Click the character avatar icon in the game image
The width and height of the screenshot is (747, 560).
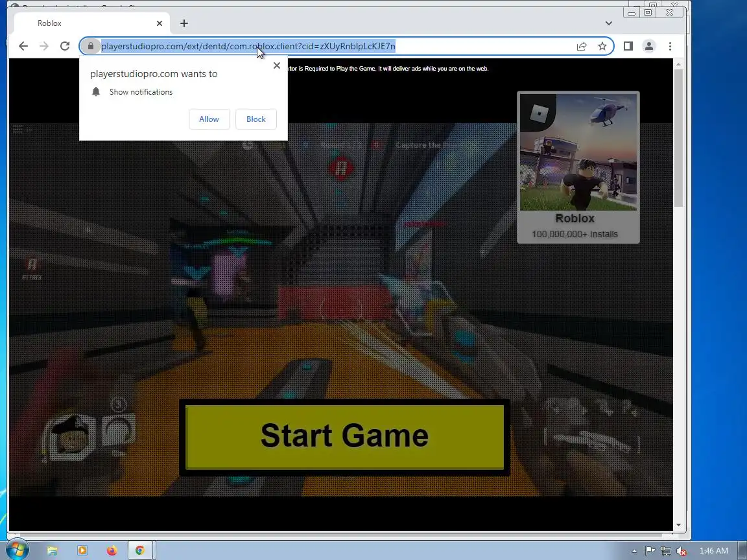coord(72,437)
